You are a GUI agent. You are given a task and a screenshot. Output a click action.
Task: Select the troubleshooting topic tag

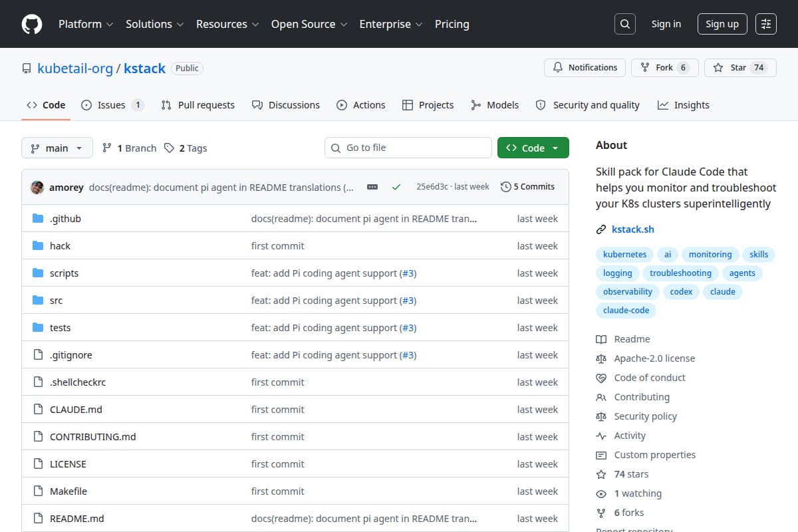[680, 273]
